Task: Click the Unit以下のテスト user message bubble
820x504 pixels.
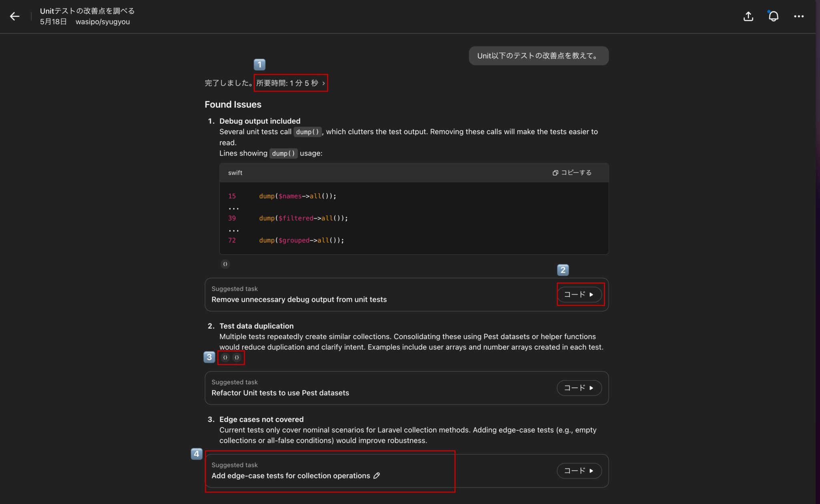Action: coord(539,56)
